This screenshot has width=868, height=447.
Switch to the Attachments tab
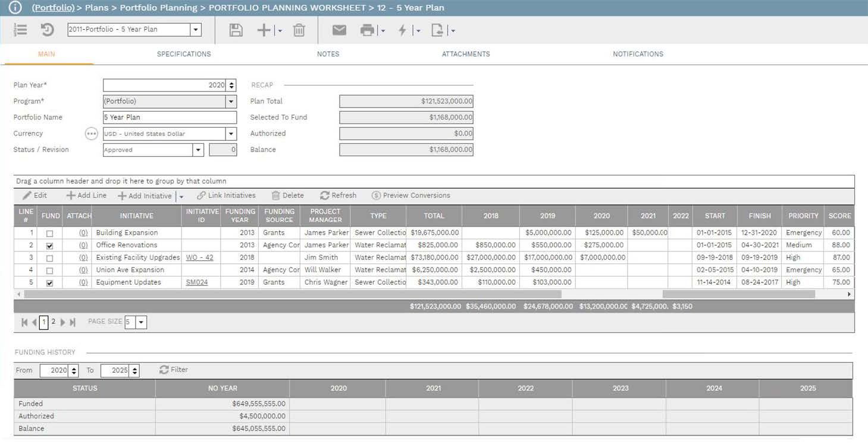click(x=466, y=54)
